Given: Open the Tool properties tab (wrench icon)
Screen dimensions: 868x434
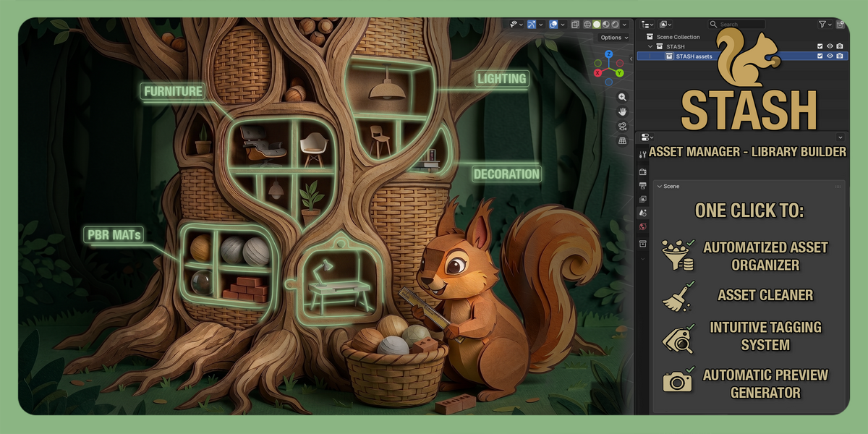Looking at the screenshot, I should click(x=643, y=155).
